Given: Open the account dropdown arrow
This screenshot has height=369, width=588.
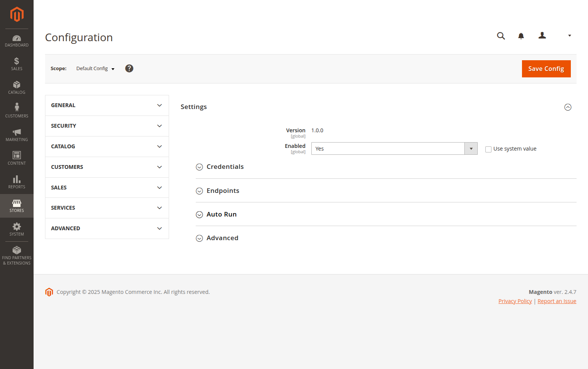Looking at the screenshot, I should [570, 35].
